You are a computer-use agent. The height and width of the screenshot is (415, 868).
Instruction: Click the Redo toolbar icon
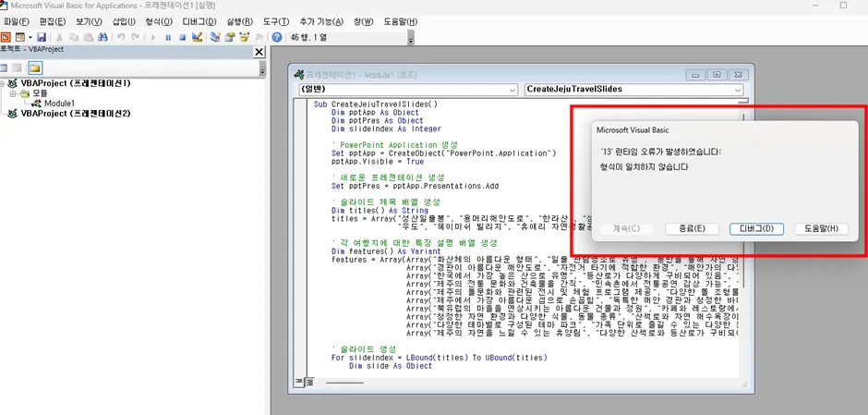tap(135, 37)
